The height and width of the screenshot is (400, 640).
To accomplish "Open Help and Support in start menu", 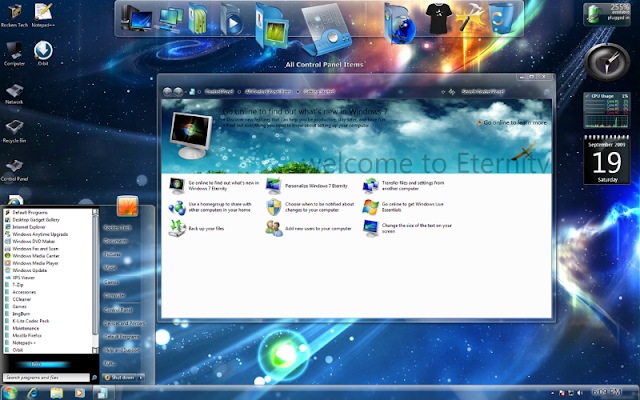I will click(122, 350).
